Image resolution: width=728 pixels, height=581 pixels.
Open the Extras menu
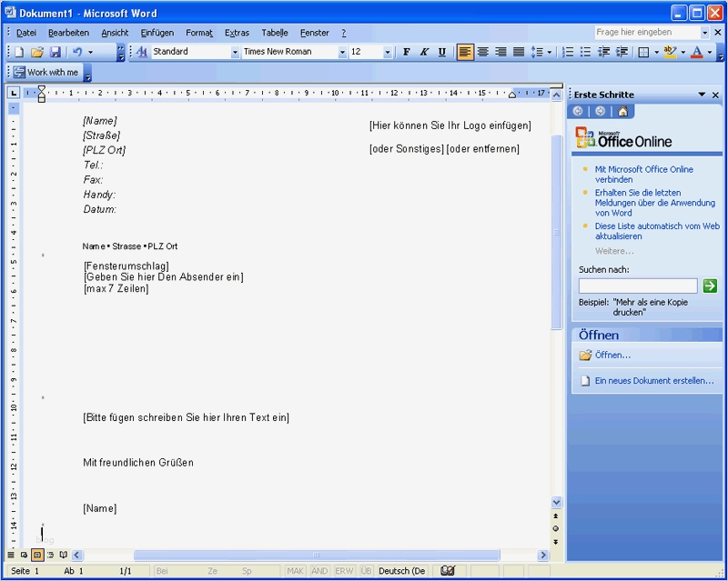[237, 32]
